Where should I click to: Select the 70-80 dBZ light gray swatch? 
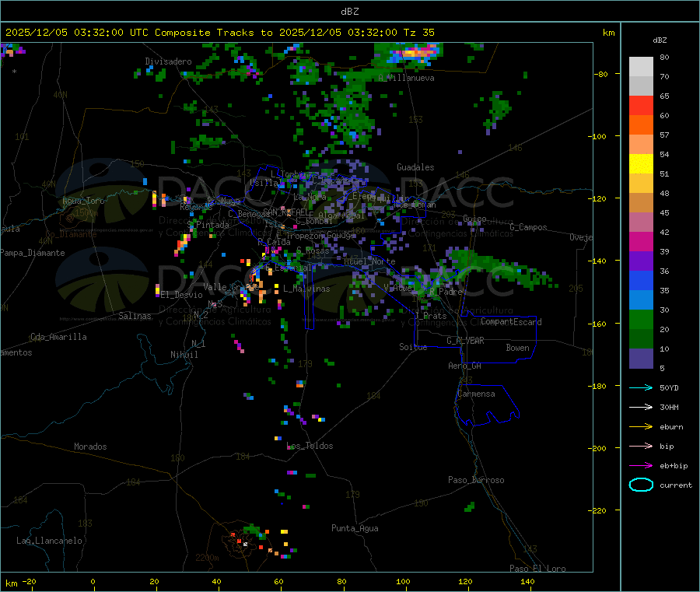pyautogui.click(x=641, y=67)
